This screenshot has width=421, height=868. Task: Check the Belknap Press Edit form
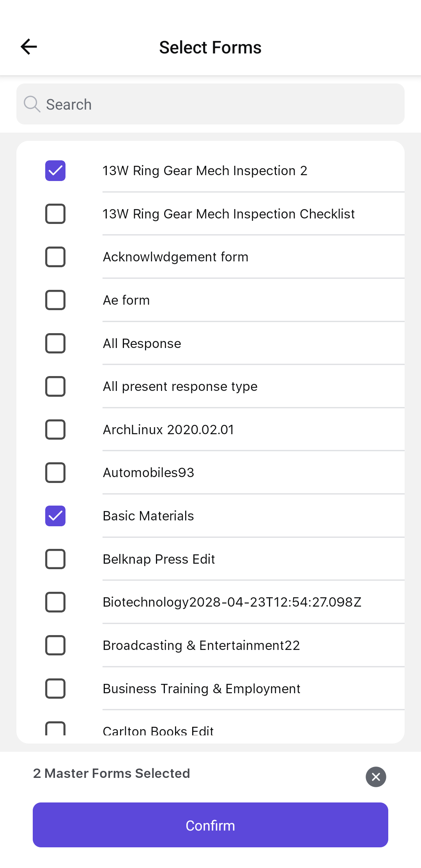[x=55, y=559]
